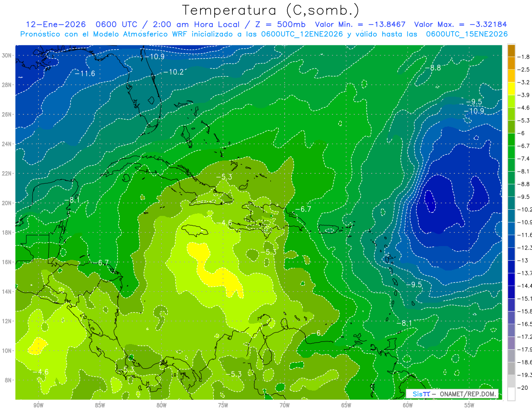Click the title "Temperatura (C,somb.)"
Image resolution: width=532 pixels, height=411 pixels.
(x=271, y=10)
